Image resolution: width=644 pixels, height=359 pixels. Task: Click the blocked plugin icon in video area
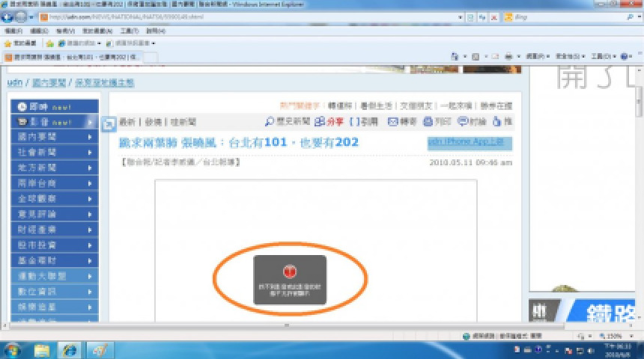tap(289, 271)
